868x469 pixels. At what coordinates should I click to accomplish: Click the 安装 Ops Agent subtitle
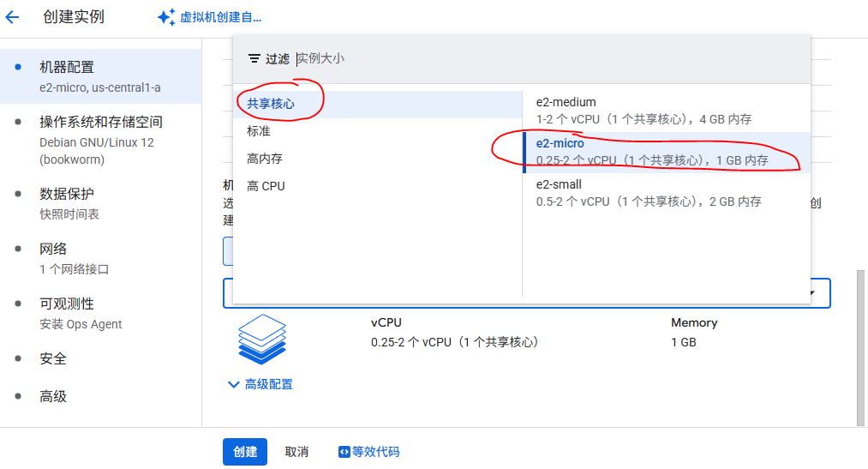pyautogui.click(x=81, y=324)
